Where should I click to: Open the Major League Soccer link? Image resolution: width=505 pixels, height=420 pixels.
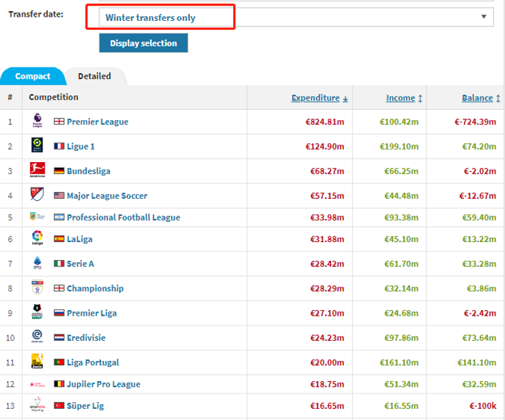[107, 195]
